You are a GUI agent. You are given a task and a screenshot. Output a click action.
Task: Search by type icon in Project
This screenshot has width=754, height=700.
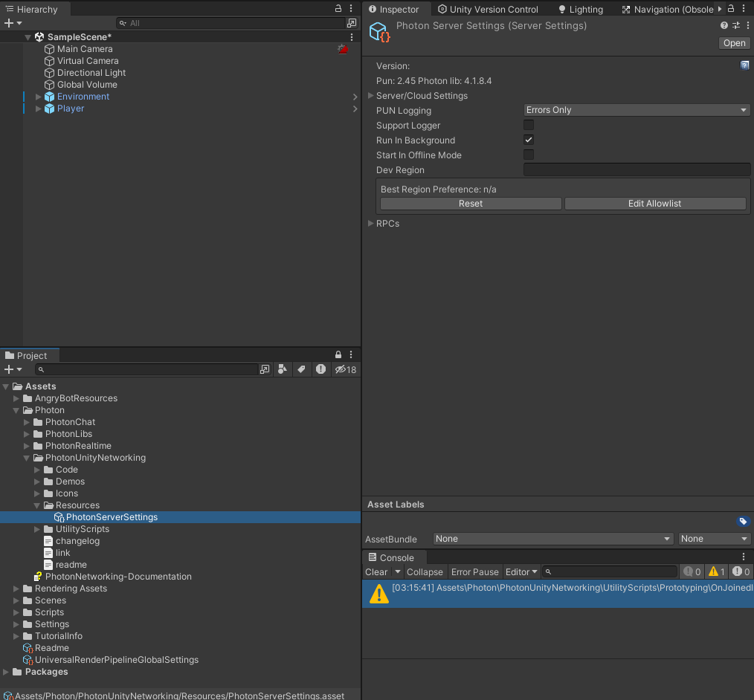pos(283,369)
